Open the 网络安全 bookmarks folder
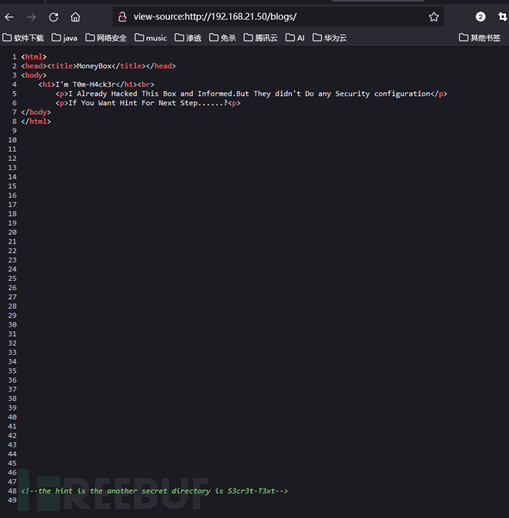The height and width of the screenshot is (518, 509). [x=106, y=38]
